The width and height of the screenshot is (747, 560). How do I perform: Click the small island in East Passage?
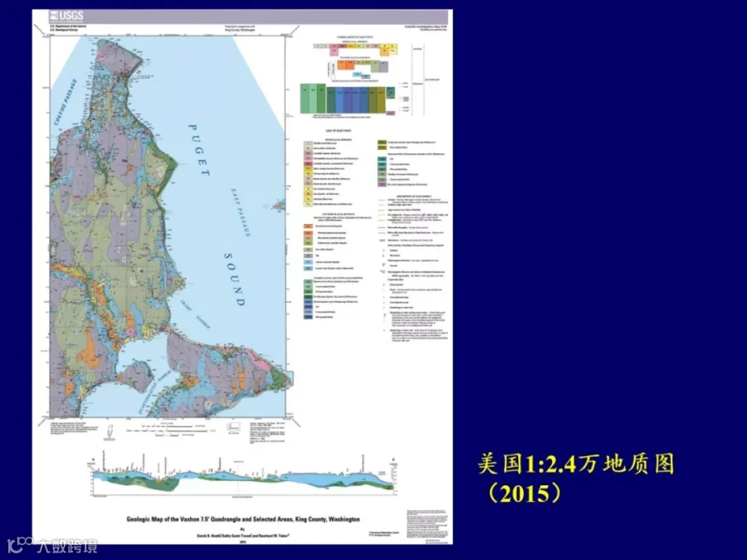pos(279,205)
